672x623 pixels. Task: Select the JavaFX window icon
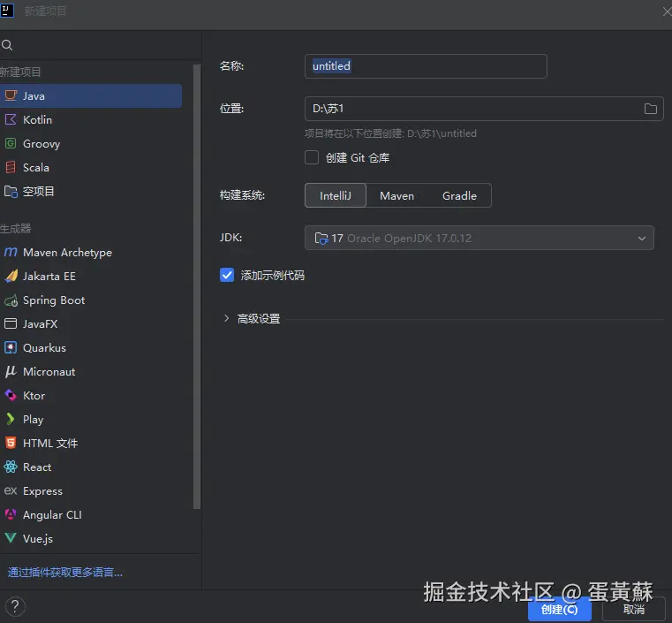tap(11, 323)
